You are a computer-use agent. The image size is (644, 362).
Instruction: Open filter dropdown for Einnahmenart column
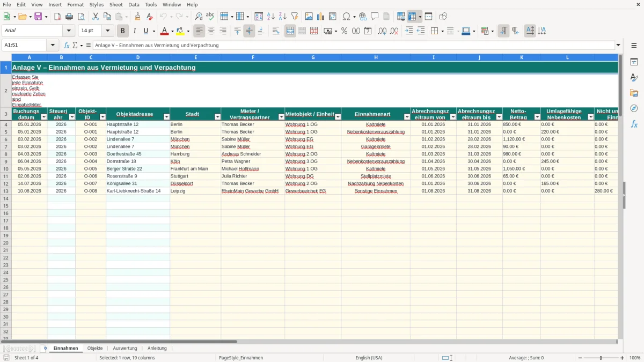[x=407, y=117]
